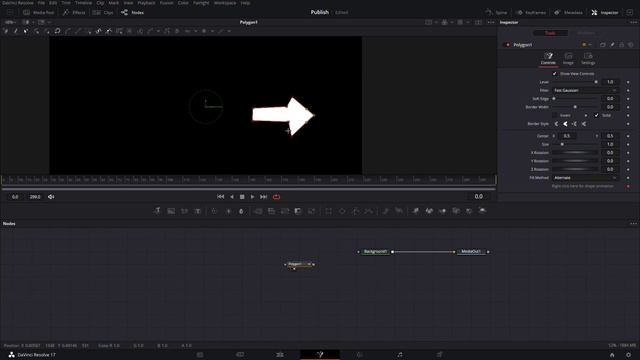Open the Media Pool panel
The image size is (640, 360).
pos(39,13)
